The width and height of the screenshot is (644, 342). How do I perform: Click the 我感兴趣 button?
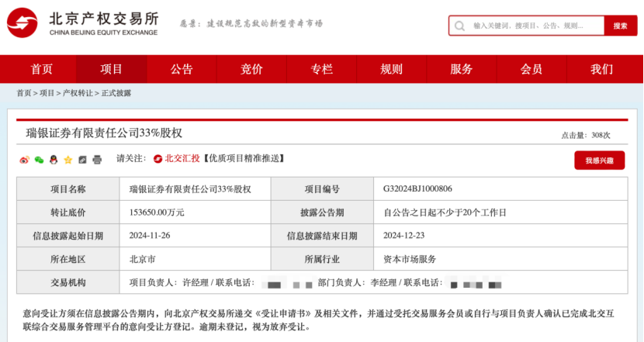[x=599, y=161]
